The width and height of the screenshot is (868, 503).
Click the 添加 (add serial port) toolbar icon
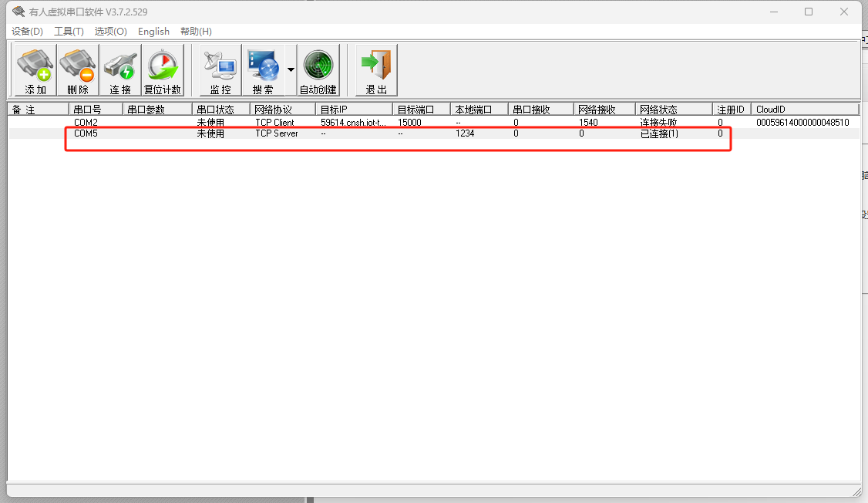pos(35,70)
